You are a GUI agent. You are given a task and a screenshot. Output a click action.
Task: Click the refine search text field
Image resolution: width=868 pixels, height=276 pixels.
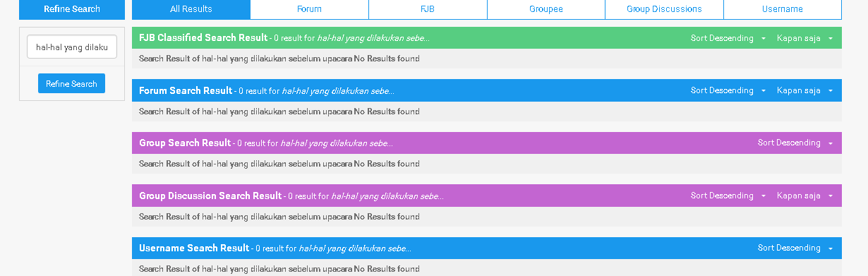(x=72, y=47)
